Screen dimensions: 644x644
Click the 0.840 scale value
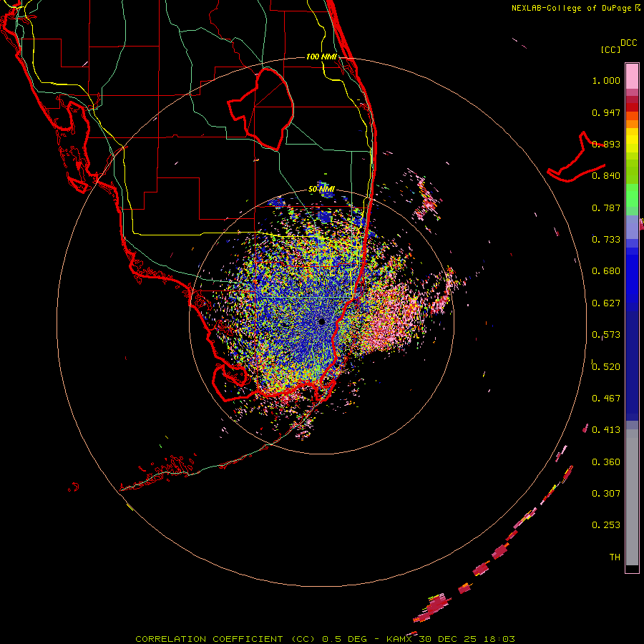tap(606, 176)
